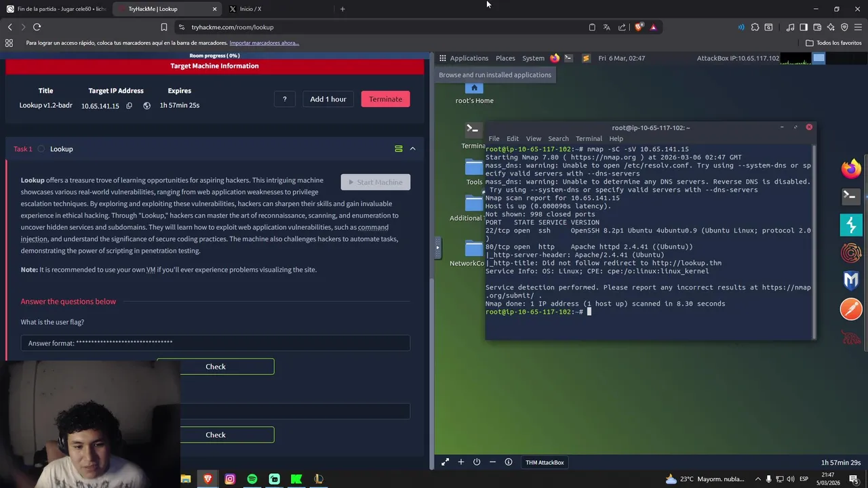Click the translate page icon
868x488 pixels.
(x=606, y=27)
